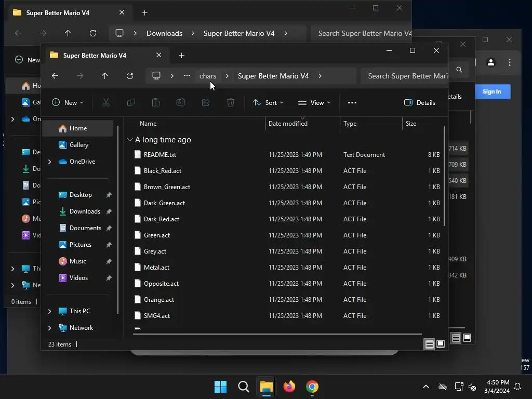The height and width of the screenshot is (399, 532).
Task: Refresh the front Explorer window
Action: [x=129, y=76]
